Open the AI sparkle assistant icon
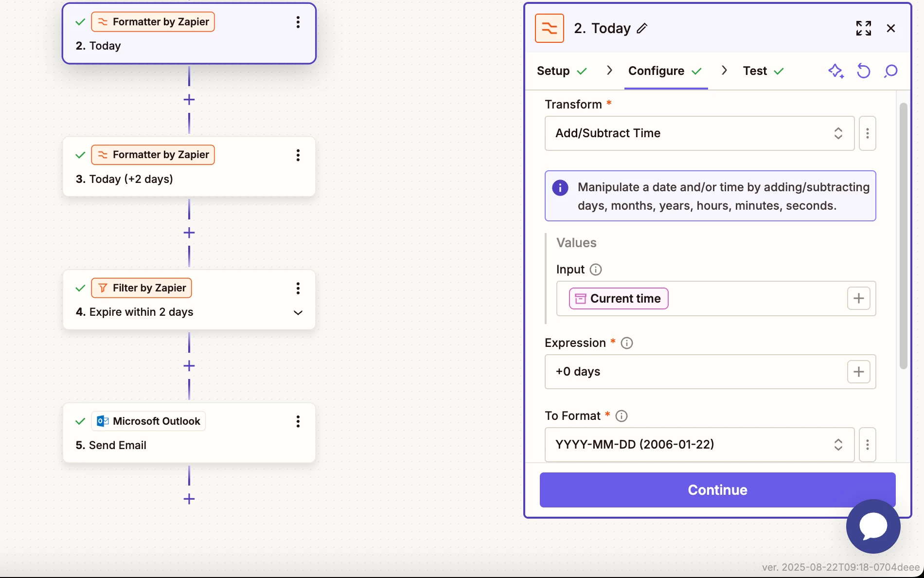The image size is (924, 578). [836, 71]
